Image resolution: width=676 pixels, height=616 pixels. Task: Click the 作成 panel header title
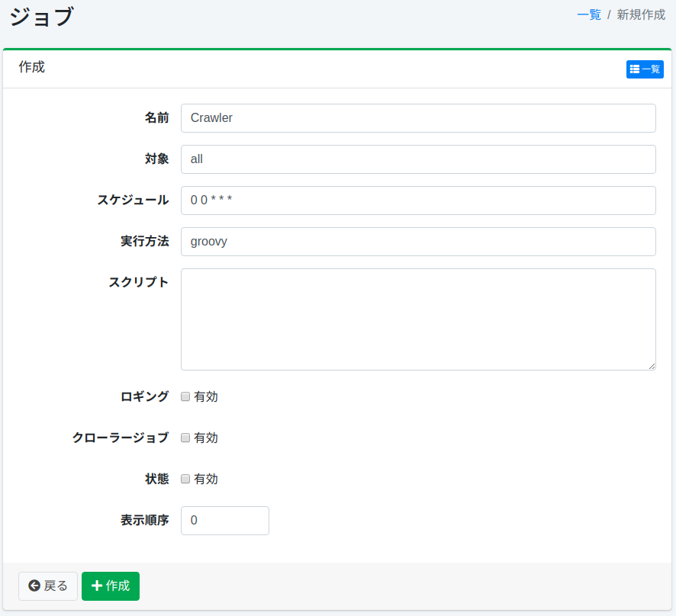coord(32,67)
